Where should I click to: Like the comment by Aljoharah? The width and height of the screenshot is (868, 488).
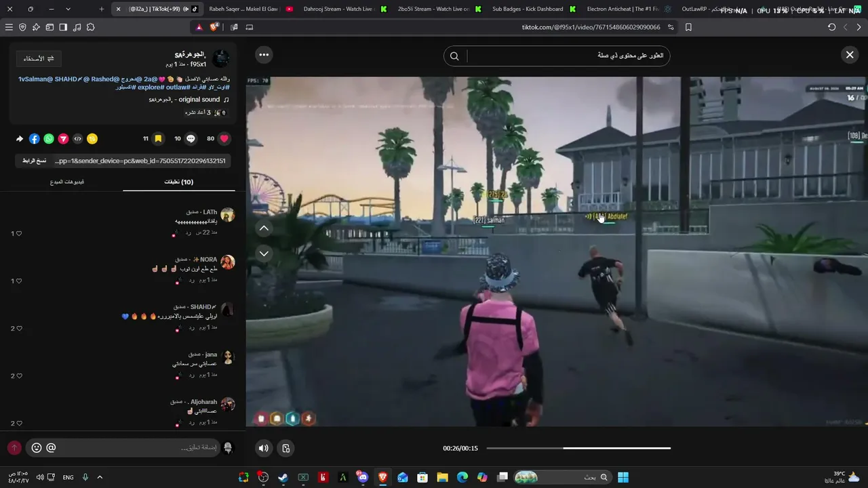click(18, 423)
